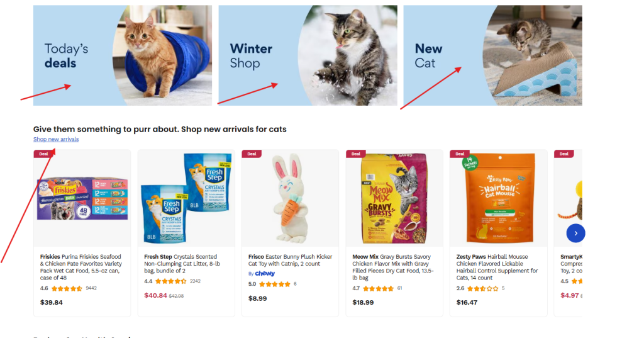Click the Deal badge on Friskies card

43,154
